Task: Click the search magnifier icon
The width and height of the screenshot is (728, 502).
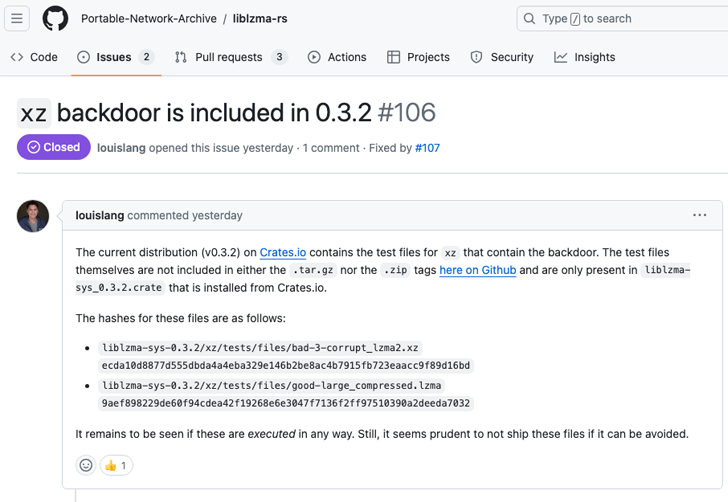Action: pyautogui.click(x=529, y=19)
